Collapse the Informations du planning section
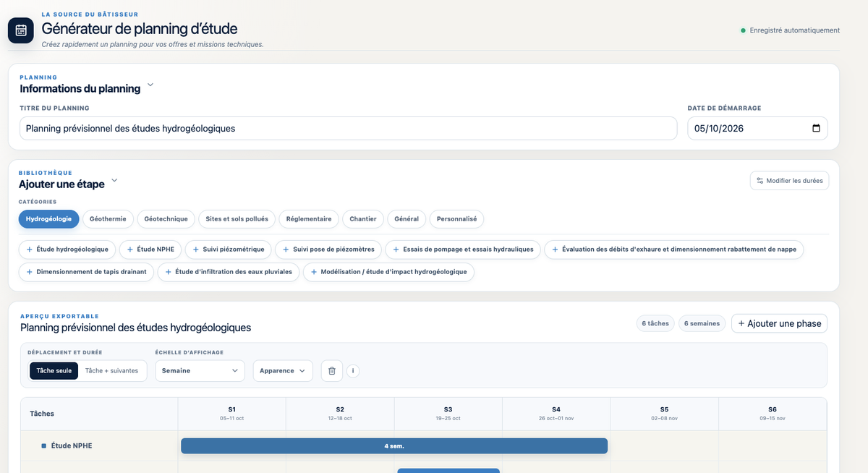Screen dimensions: 868x473 click(x=150, y=85)
